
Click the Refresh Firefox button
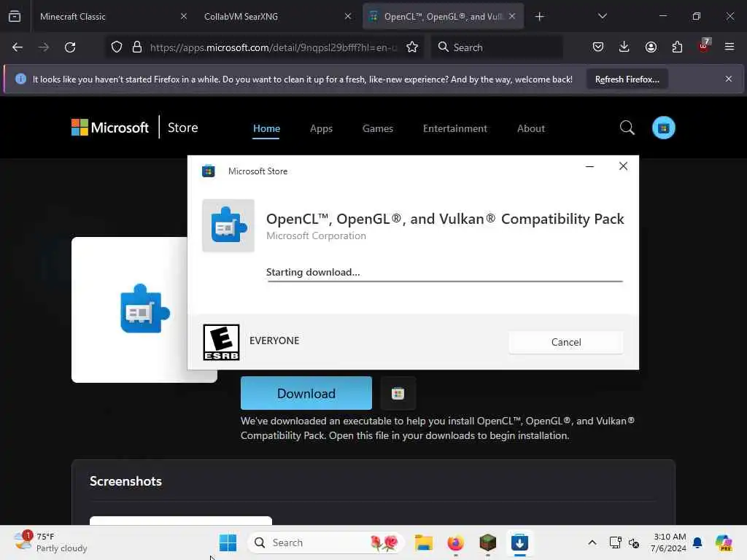point(627,79)
